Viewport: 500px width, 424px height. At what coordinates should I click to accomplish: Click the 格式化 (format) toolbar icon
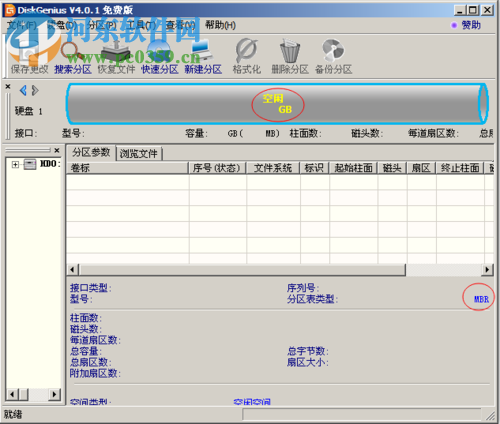tap(247, 57)
